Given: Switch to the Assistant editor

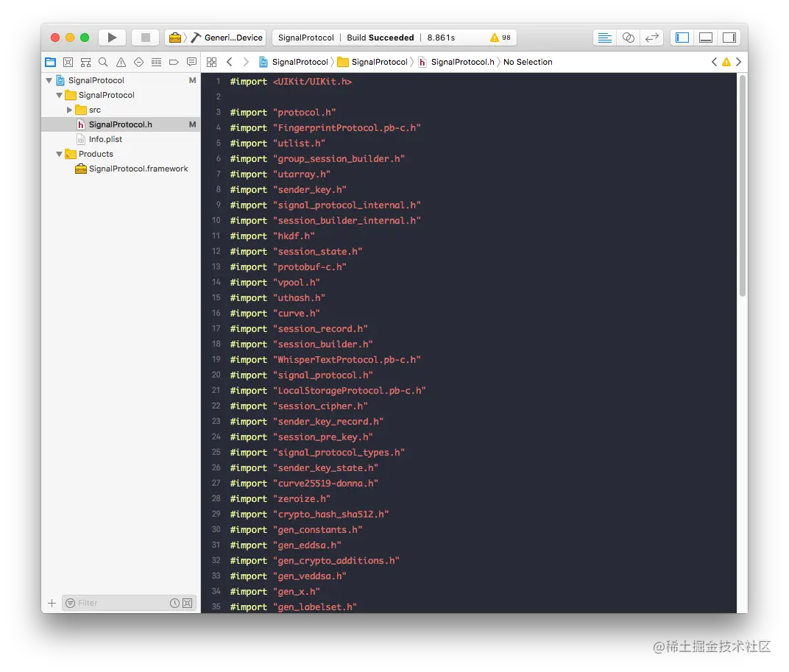Looking at the screenshot, I should click(628, 38).
